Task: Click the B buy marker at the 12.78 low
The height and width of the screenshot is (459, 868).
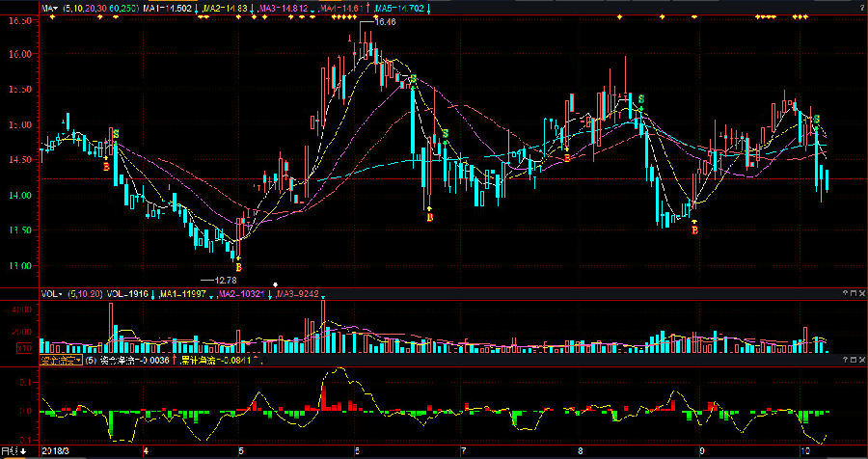Action: (x=239, y=266)
